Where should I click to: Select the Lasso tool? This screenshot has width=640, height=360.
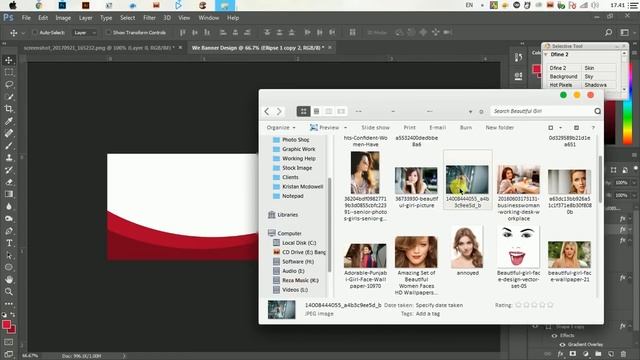(x=9, y=84)
